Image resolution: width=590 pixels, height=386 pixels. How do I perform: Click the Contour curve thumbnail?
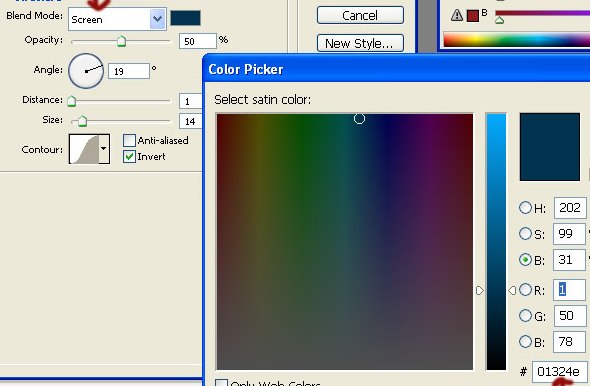pos(84,149)
